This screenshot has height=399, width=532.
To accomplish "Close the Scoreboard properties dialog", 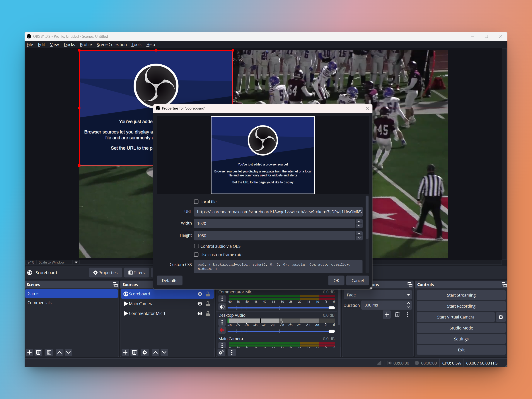I will [x=367, y=108].
